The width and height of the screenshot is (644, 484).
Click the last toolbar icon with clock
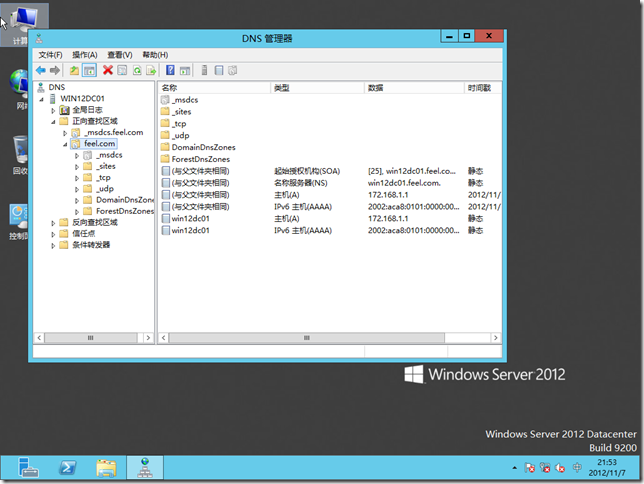click(232, 71)
